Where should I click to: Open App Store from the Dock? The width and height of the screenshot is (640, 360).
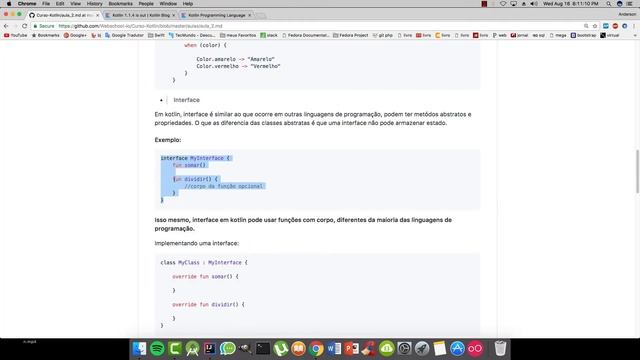point(457,349)
